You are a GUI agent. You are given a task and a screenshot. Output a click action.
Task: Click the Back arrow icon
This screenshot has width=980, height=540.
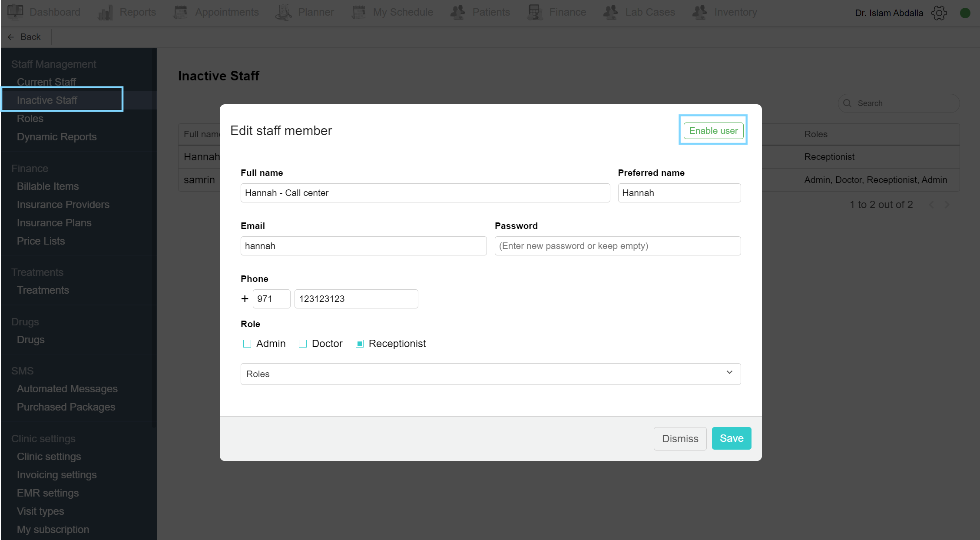[x=11, y=37]
